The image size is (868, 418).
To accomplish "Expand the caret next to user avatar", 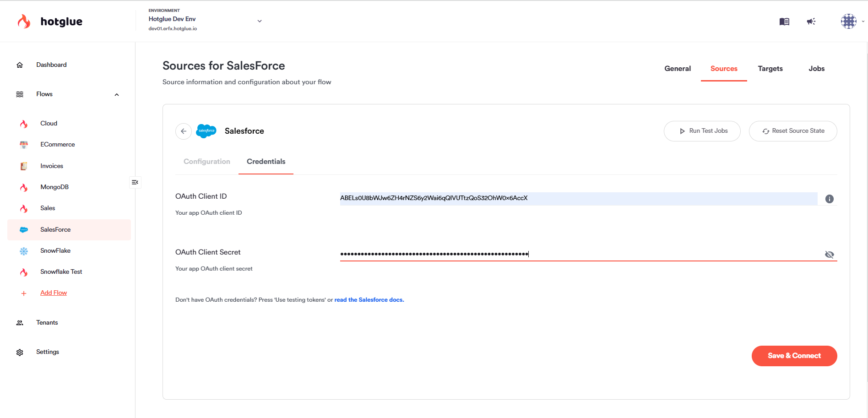I will [x=863, y=21].
